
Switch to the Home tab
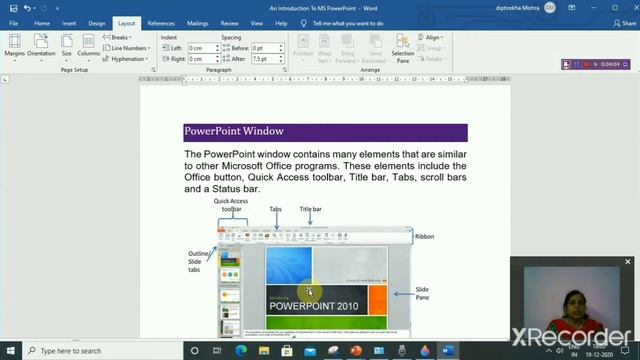click(42, 23)
